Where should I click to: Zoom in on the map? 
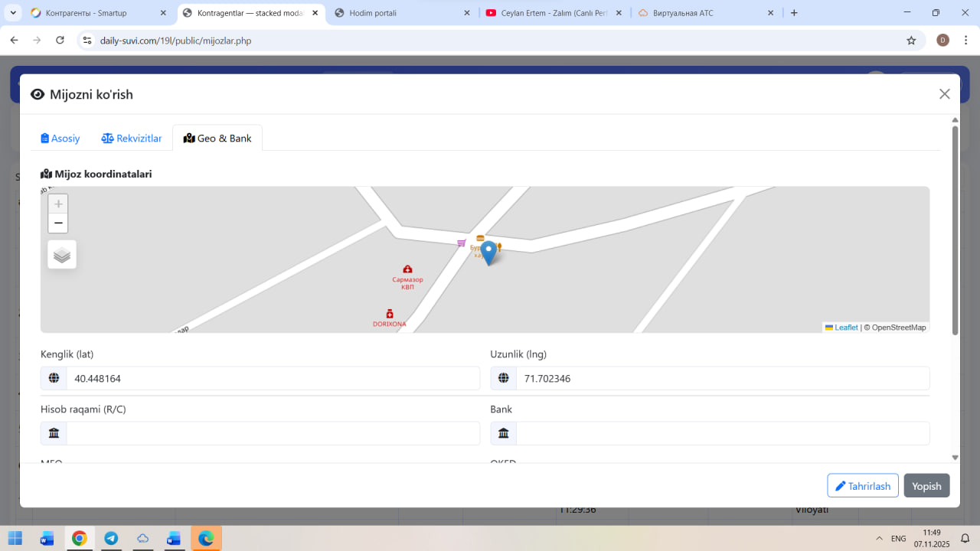[58, 204]
